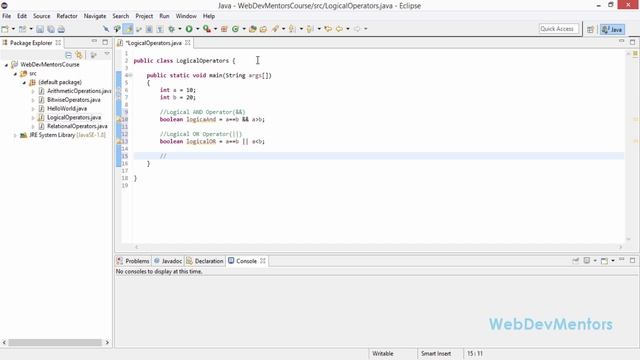Collapse the (default package) node

click(24, 82)
